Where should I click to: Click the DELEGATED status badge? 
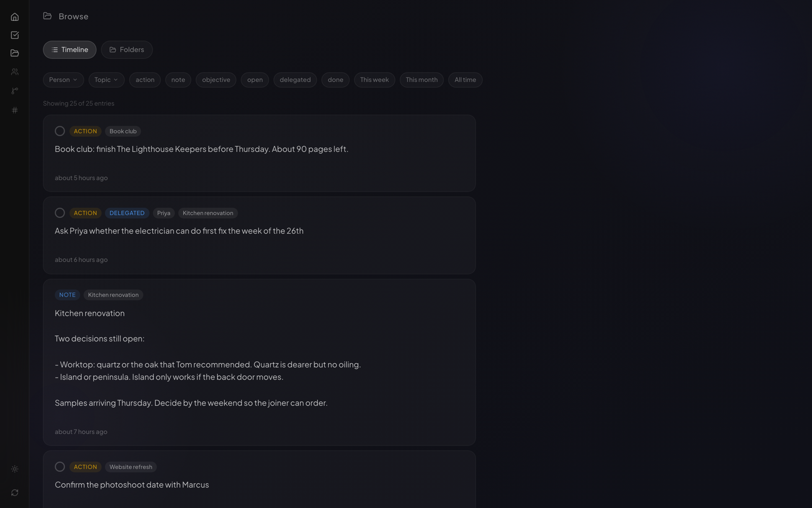point(127,213)
